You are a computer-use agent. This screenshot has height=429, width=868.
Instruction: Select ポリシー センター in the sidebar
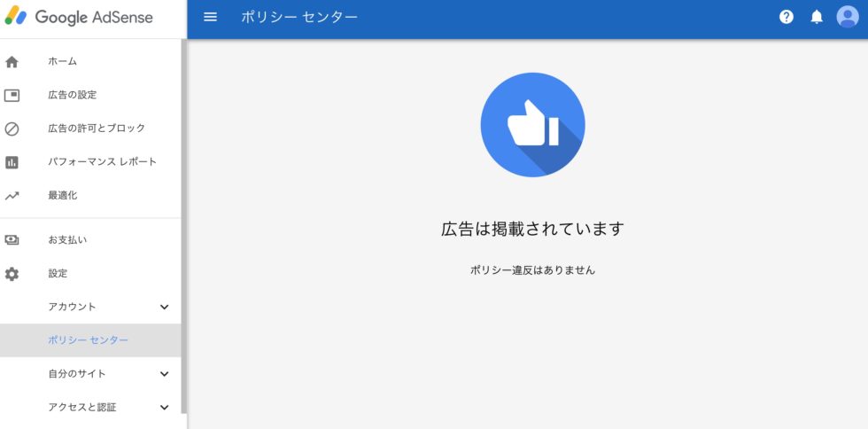[90, 340]
